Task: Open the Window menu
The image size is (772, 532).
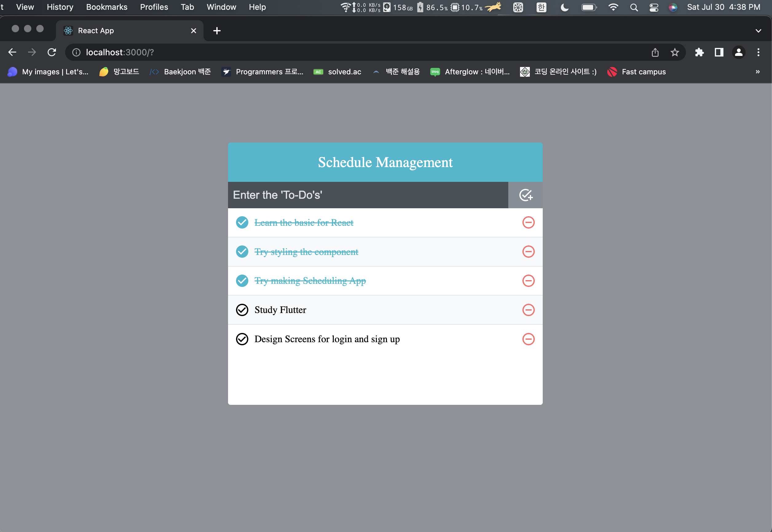Action: pos(222,7)
